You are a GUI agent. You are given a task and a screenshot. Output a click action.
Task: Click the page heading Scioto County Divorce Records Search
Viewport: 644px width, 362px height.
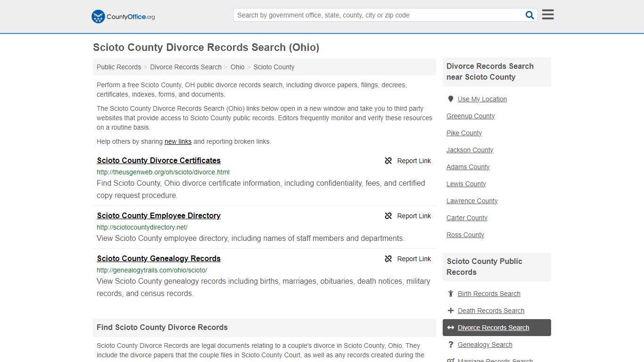pos(206,48)
